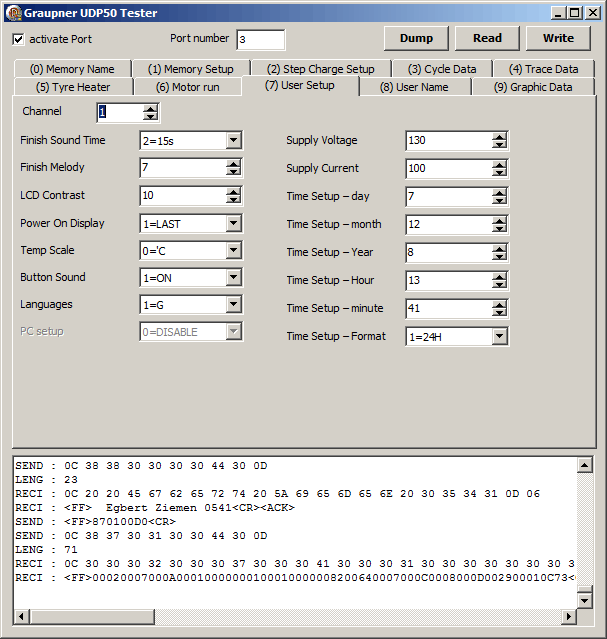Increase Time Setup minute with up arrow
The image size is (607, 639).
pos(499,305)
